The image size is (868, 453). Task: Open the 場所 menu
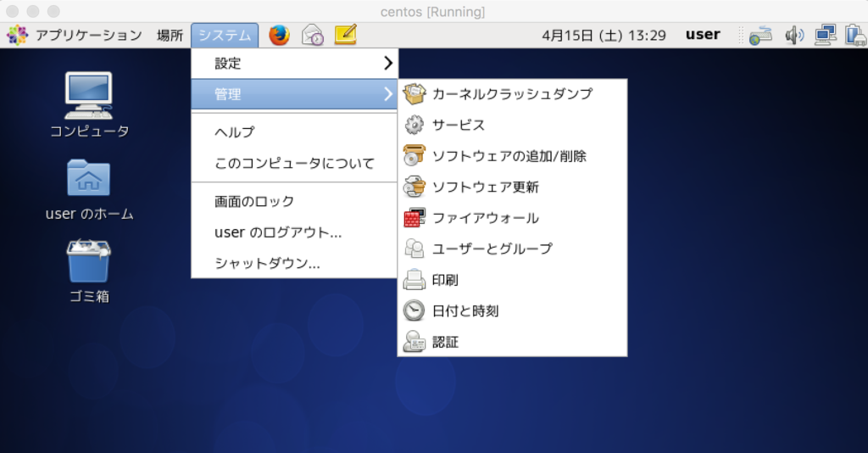click(170, 36)
